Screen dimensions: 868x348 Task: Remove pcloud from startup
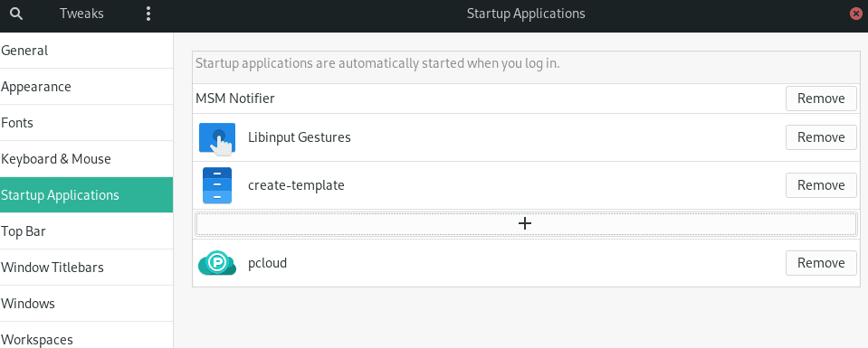821,263
